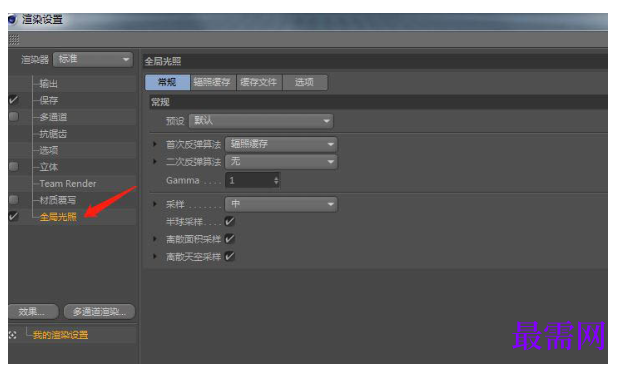Viewport: 624px width, 367px height.
Task: Click the render settings target icon beside 我的渲染设置
Action: point(13,335)
